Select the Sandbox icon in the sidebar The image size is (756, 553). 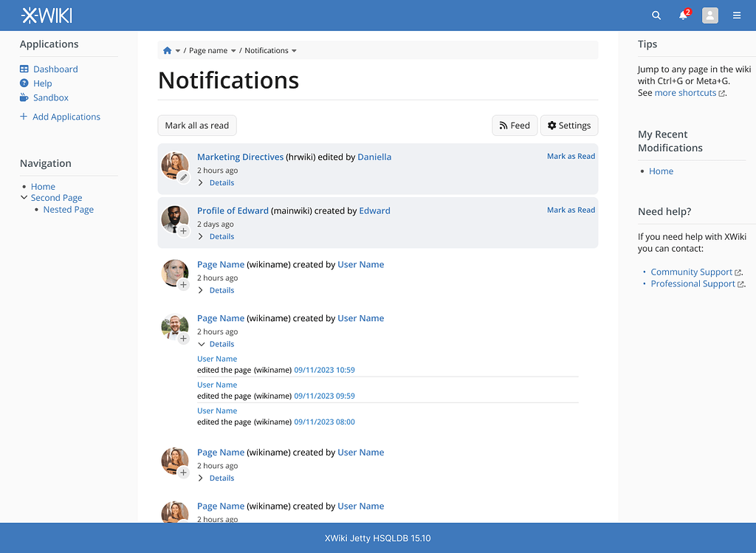[x=23, y=97]
